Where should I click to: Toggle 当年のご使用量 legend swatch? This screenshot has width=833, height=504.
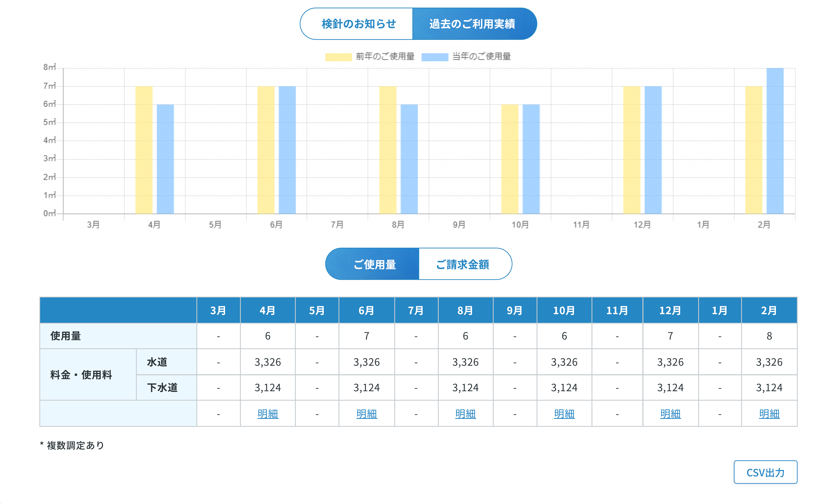pos(435,57)
